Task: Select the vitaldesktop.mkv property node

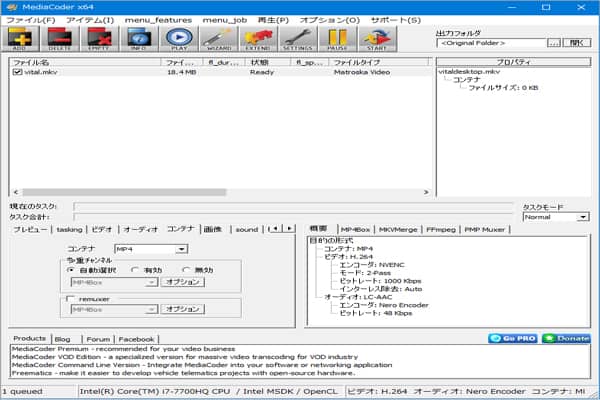Action: coord(469,72)
